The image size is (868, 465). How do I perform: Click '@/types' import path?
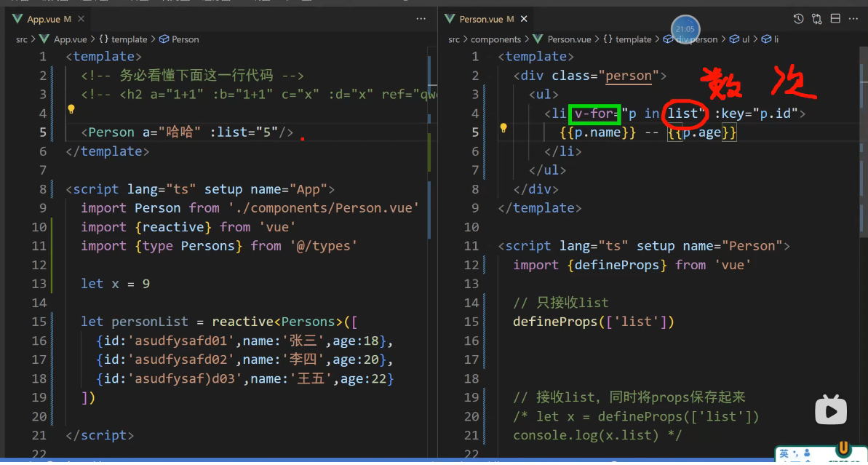tap(323, 246)
